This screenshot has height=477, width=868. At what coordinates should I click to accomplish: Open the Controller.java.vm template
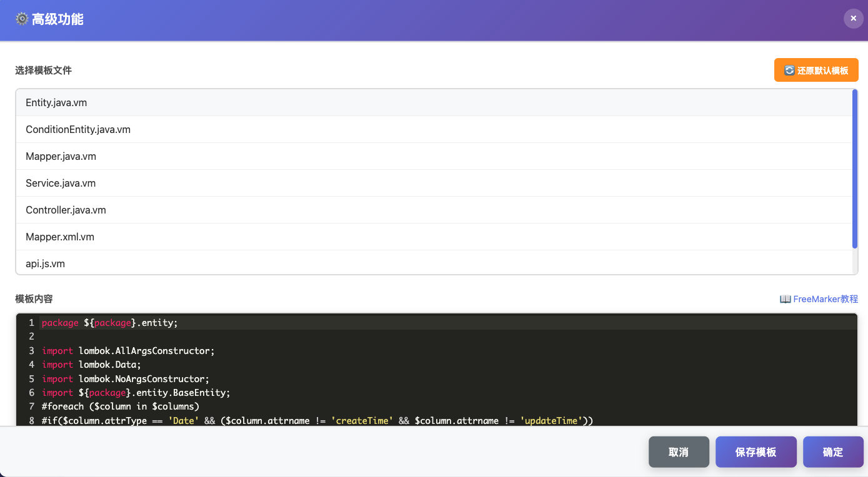pos(66,210)
